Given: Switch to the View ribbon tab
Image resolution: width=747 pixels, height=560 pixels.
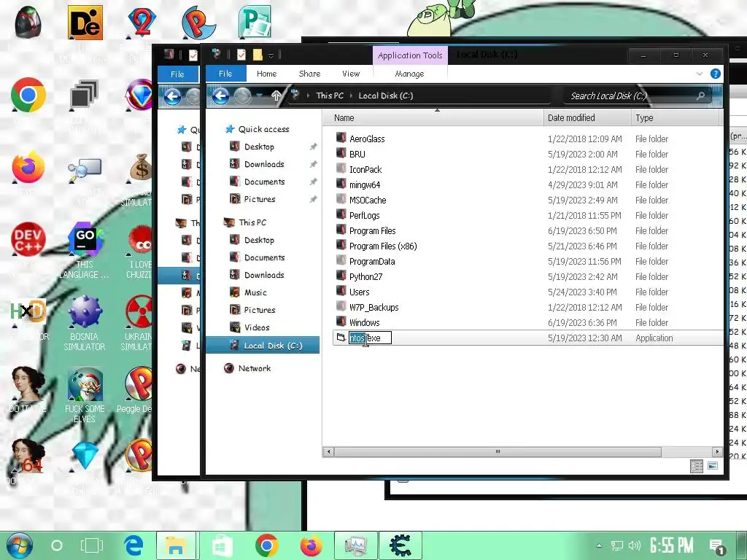Looking at the screenshot, I should 351,74.
